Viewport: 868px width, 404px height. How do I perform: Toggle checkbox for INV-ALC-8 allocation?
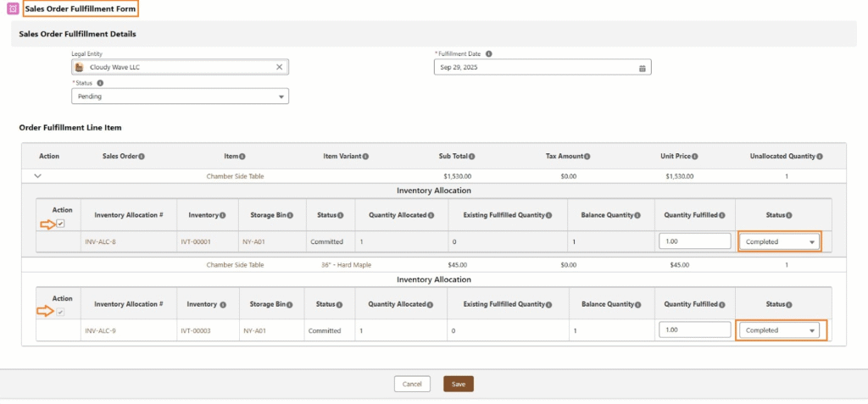(x=61, y=224)
